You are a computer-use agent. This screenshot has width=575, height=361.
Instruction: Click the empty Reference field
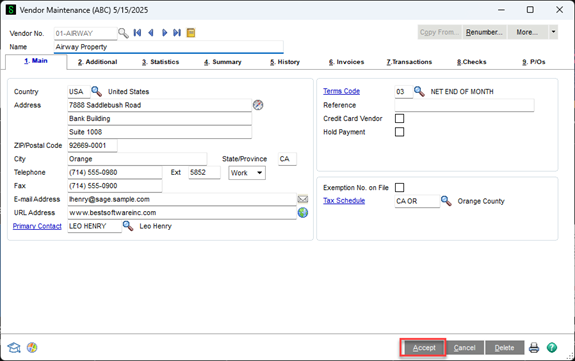pyautogui.click(x=464, y=105)
